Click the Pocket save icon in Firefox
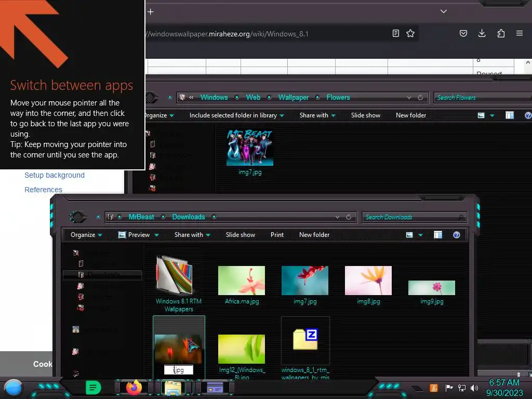Screen dimensions: 532x399 463,33
